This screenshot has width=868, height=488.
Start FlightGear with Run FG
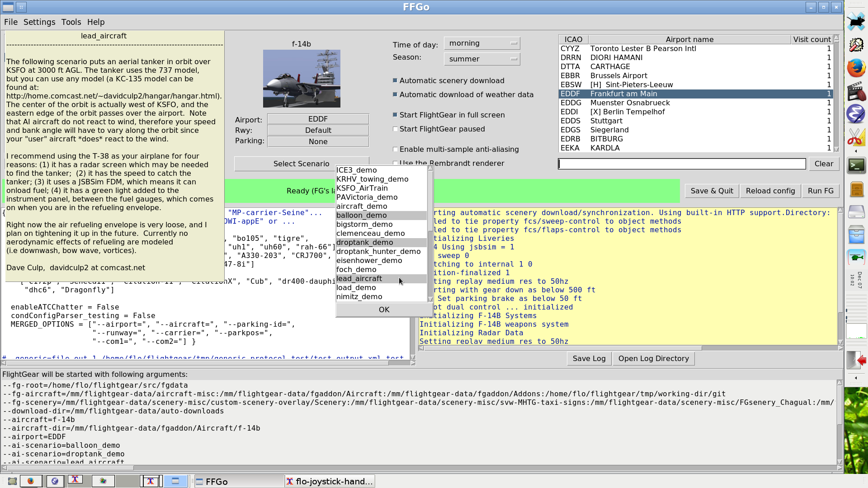[x=821, y=191]
